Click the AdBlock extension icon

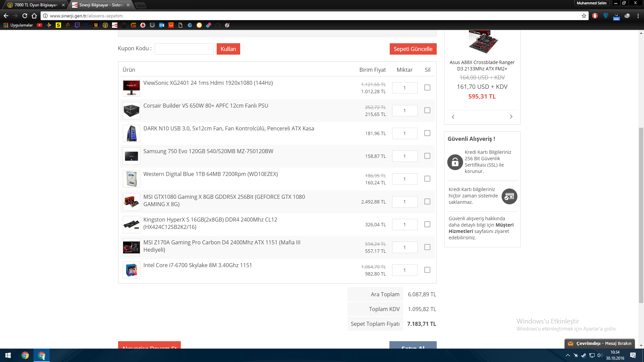point(595,16)
